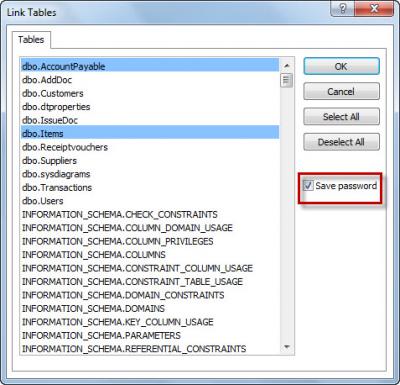Select dbo.Transactions table
This screenshot has width=400, height=385.
coord(150,187)
